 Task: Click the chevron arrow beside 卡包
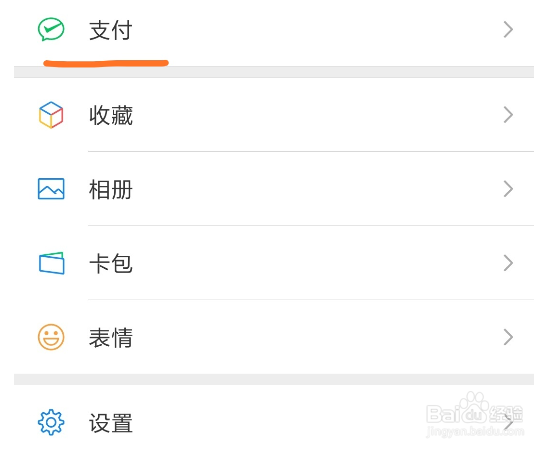point(508,263)
